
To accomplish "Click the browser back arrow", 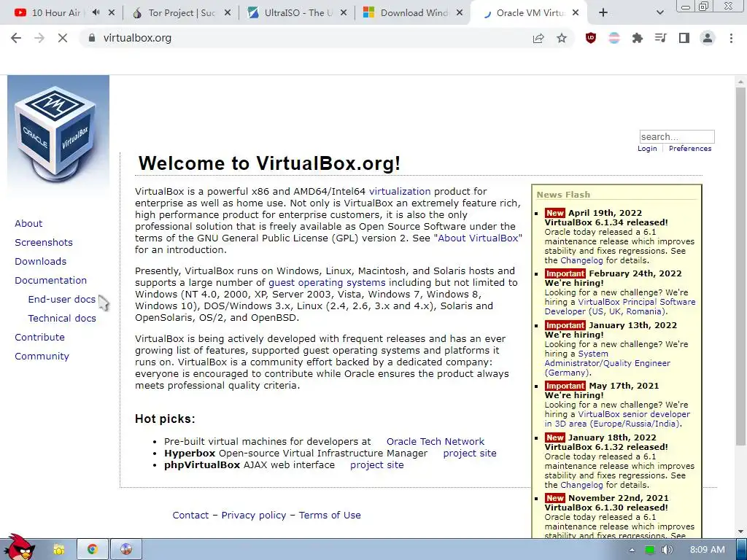I will tap(16, 38).
